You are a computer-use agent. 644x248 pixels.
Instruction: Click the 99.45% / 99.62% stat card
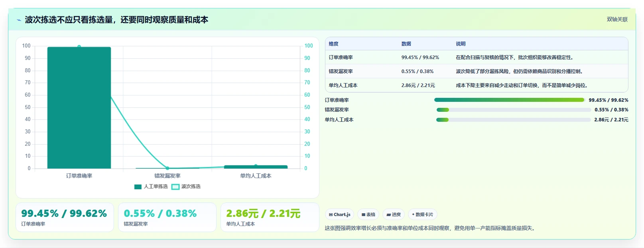click(65, 217)
